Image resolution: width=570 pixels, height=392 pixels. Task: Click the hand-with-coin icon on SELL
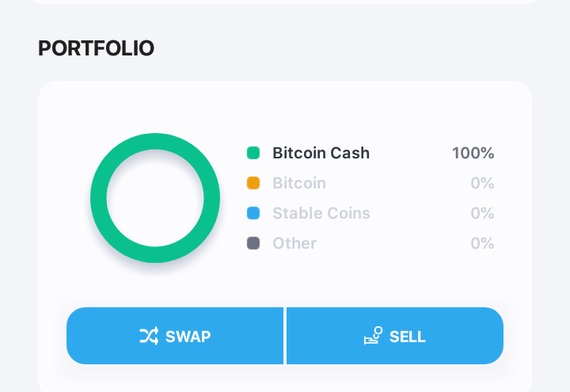click(x=374, y=335)
